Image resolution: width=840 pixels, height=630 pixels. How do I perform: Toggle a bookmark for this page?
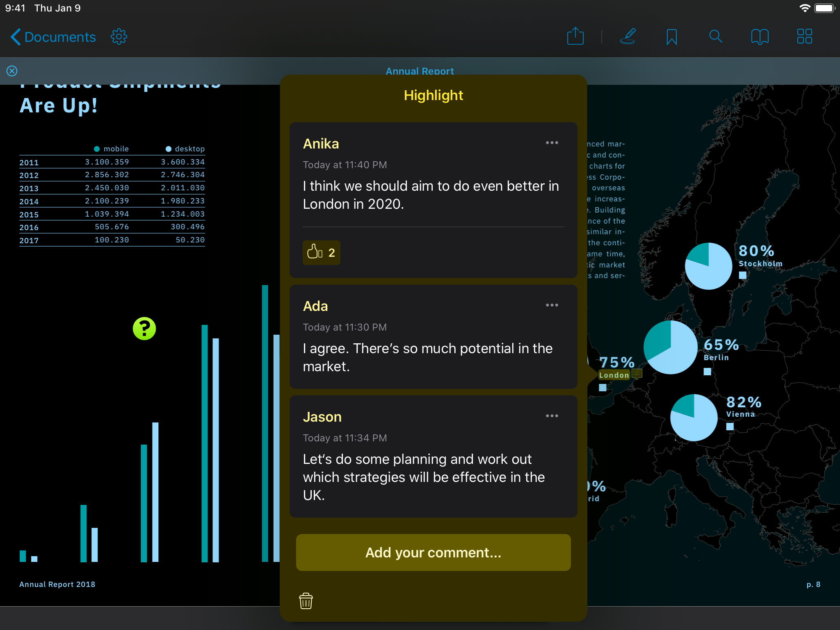[x=671, y=36]
